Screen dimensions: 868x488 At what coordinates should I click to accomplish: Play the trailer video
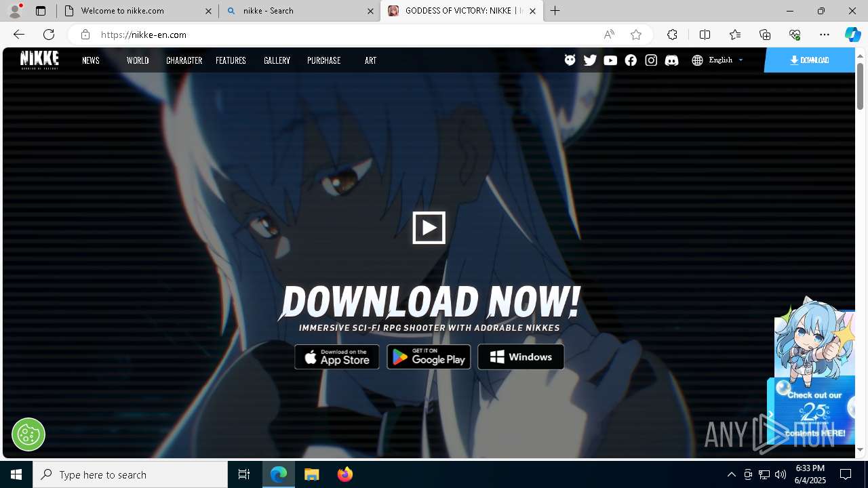click(429, 228)
